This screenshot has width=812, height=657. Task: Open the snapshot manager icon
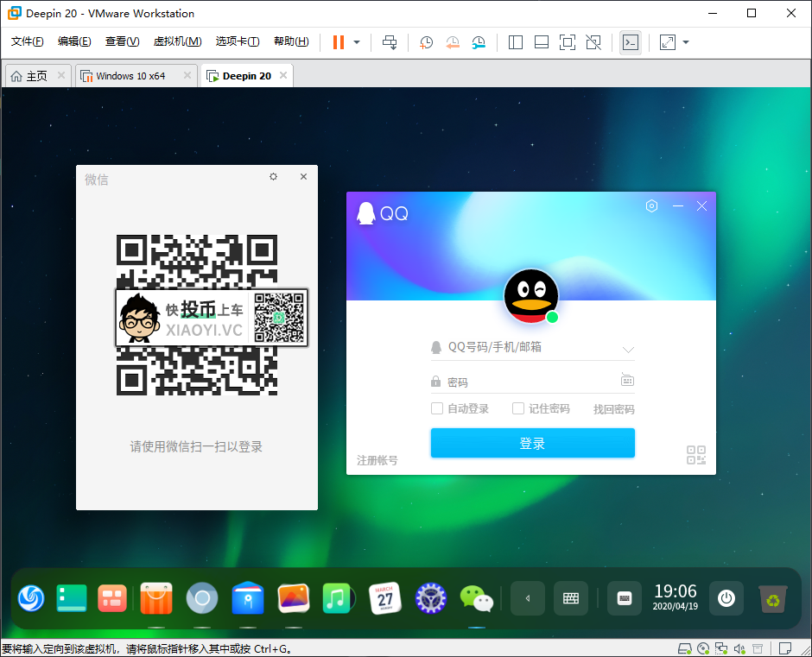[x=479, y=42]
